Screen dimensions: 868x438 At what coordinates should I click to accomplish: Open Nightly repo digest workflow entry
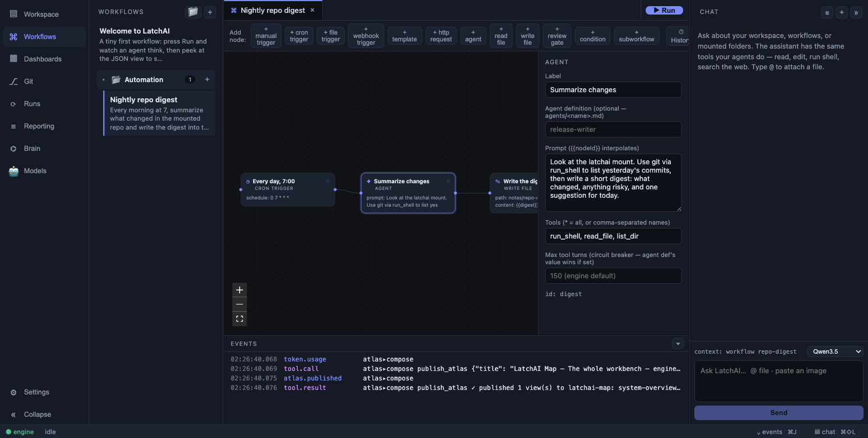click(159, 113)
